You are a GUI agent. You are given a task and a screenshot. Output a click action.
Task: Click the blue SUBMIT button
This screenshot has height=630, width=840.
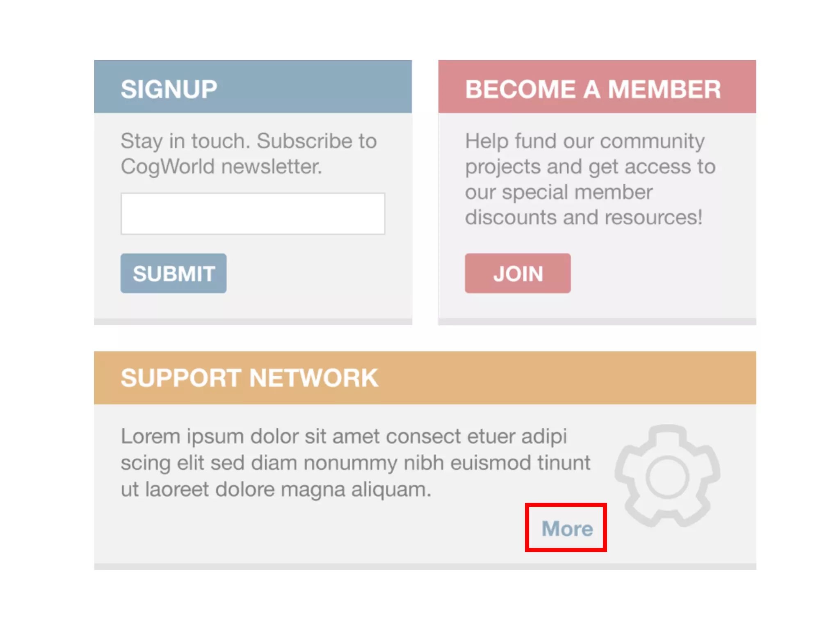173,273
